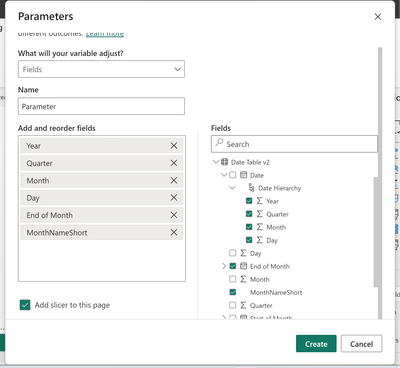Open the What will your variable adjust dropdown
This screenshot has width=400, height=368.
(101, 69)
